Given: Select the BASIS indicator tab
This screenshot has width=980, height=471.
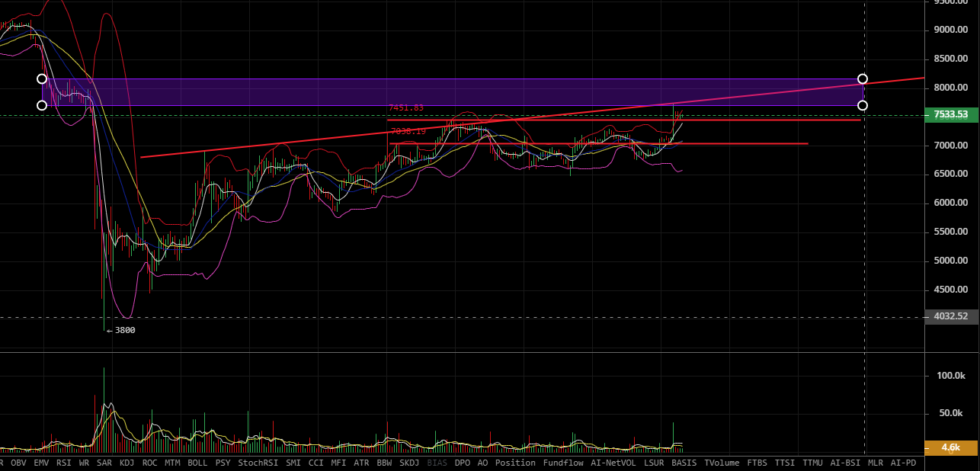Looking at the screenshot, I should point(684,463).
